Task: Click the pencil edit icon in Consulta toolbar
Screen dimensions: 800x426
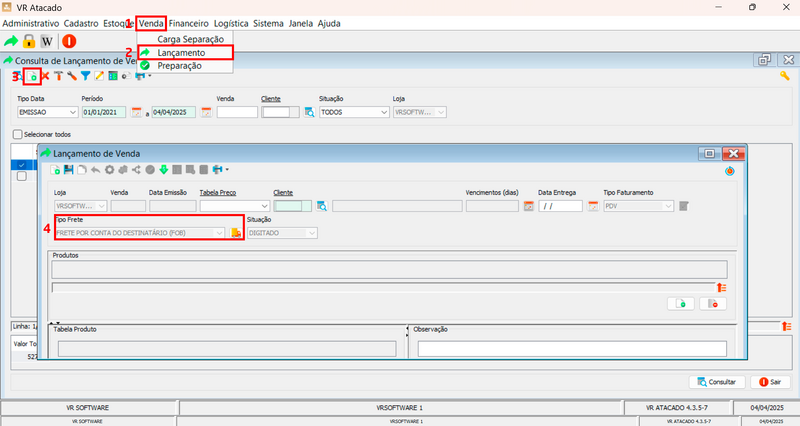Action: click(99, 76)
